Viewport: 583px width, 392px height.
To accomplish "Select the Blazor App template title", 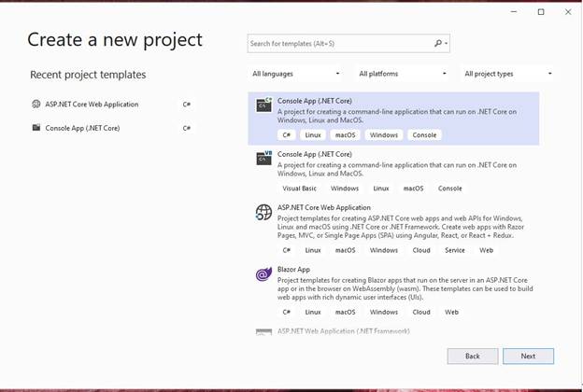I will tap(293, 270).
